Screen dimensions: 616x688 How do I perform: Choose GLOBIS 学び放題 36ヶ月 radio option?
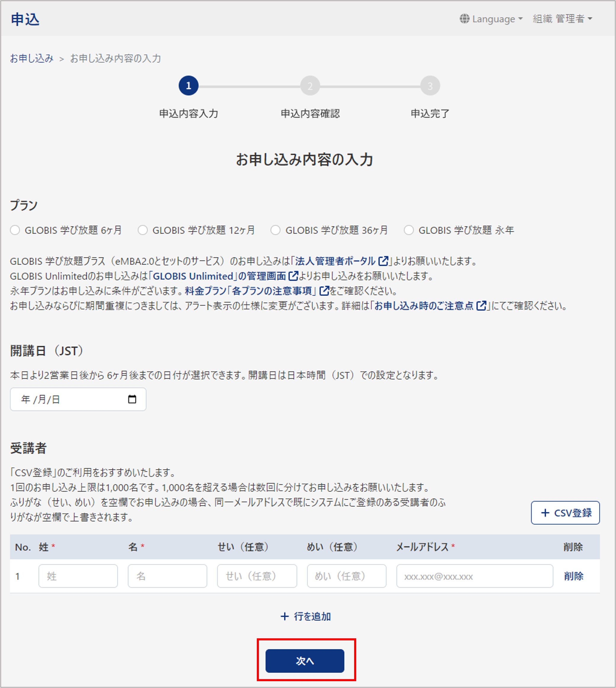pos(275,230)
